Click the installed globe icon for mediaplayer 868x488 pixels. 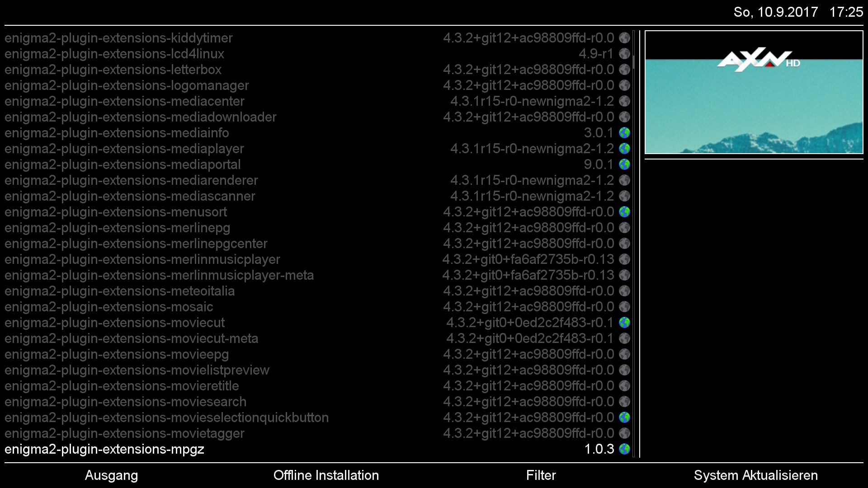click(624, 149)
